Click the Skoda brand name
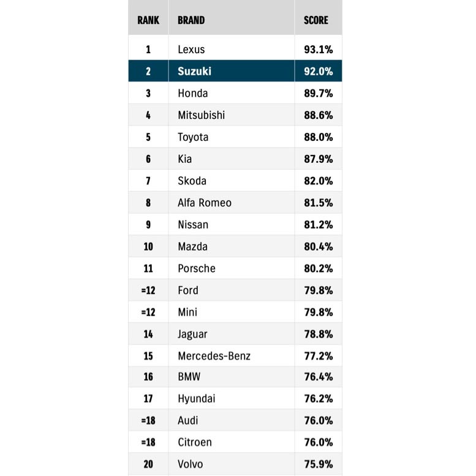The width and height of the screenshot is (476, 476). click(192, 181)
